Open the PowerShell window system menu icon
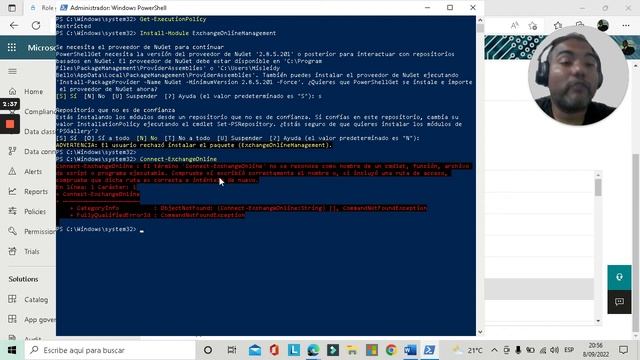 (x=63, y=8)
